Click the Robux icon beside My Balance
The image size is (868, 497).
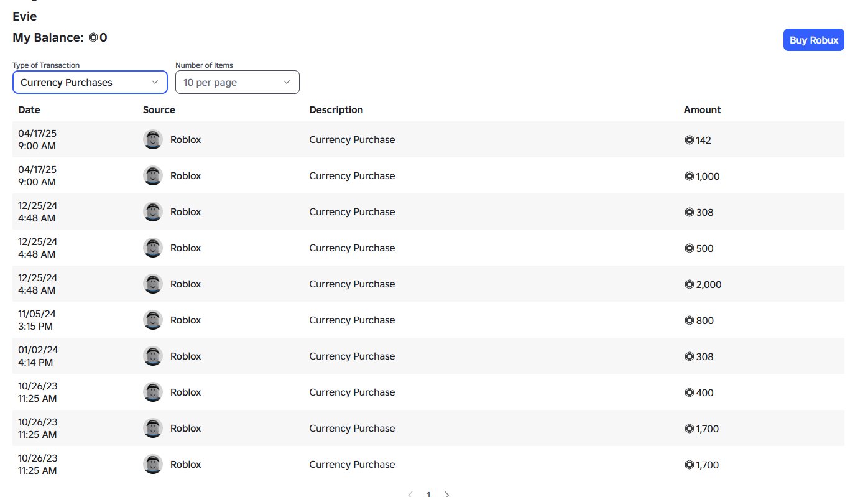tap(93, 38)
